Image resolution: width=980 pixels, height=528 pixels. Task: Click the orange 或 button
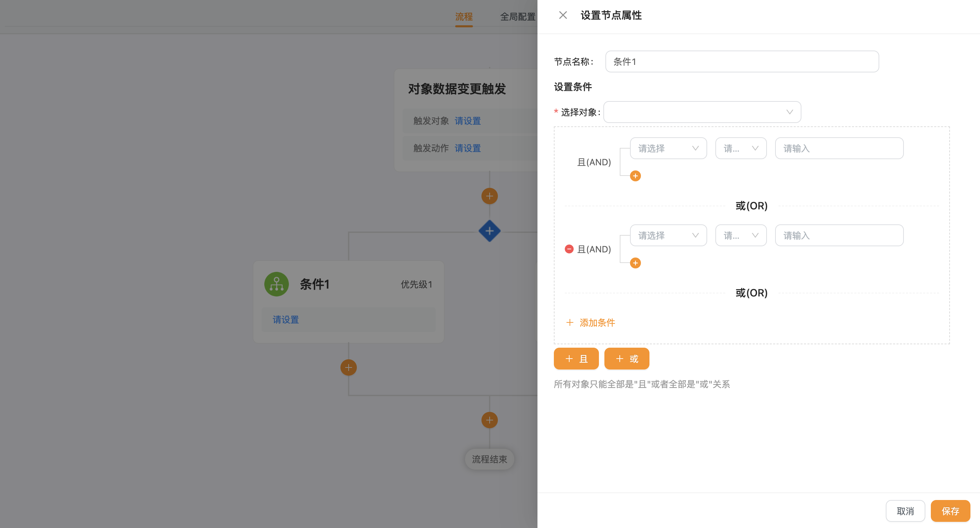(x=627, y=359)
